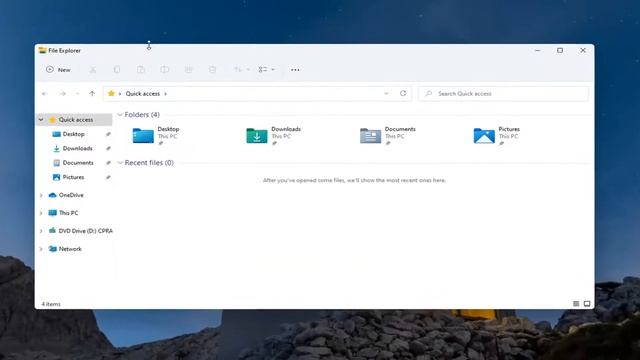
Task: Collapse the Folders (4) group
Action: tap(120, 115)
